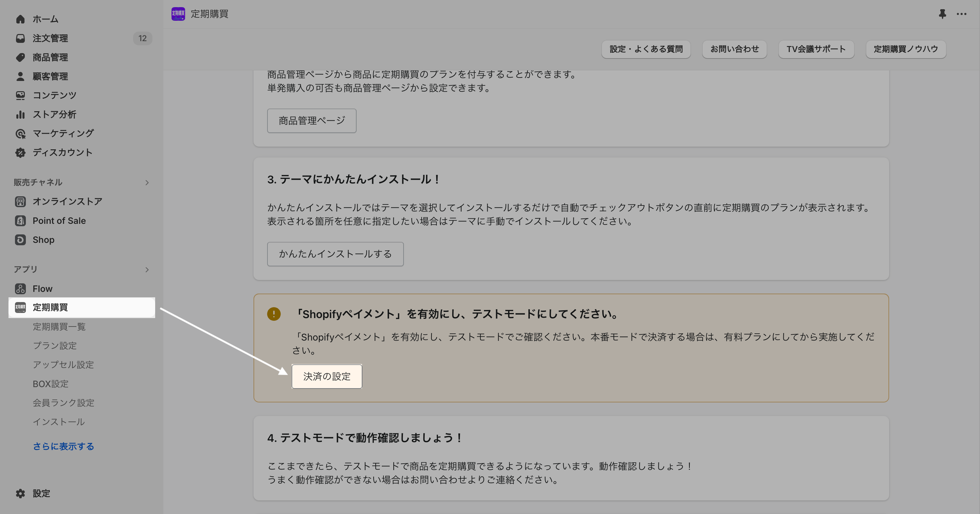Click the 商品管理 tag icon
Image resolution: width=980 pixels, height=514 pixels.
tap(20, 57)
